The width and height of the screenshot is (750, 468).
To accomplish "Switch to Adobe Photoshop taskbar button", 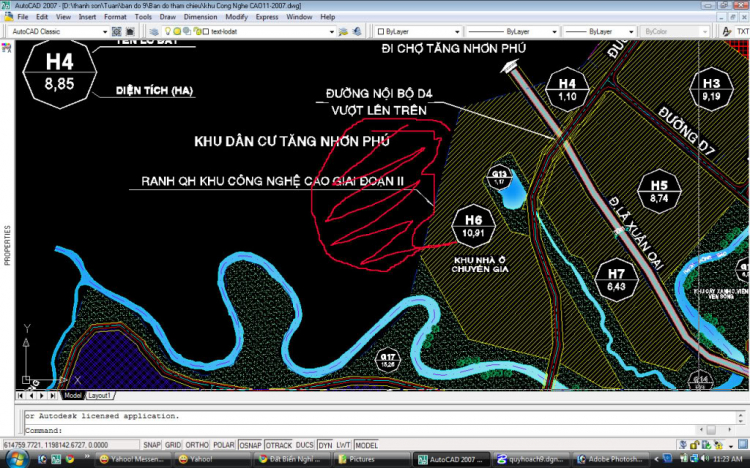I will pos(610,459).
